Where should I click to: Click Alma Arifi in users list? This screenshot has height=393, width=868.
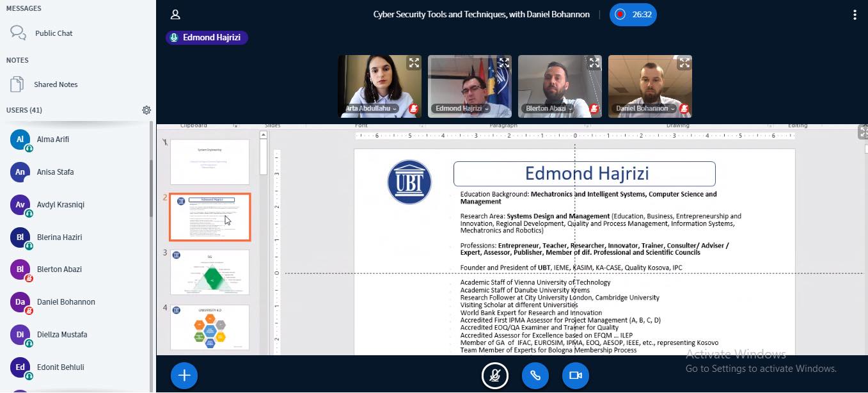53,140
